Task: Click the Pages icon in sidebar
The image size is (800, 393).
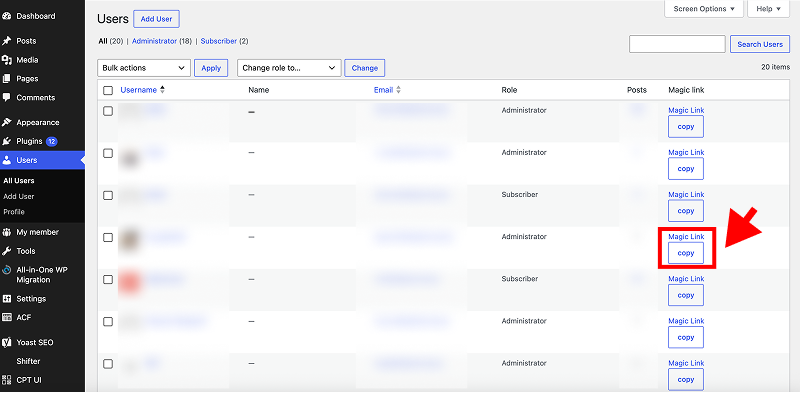Action: pyautogui.click(x=7, y=79)
